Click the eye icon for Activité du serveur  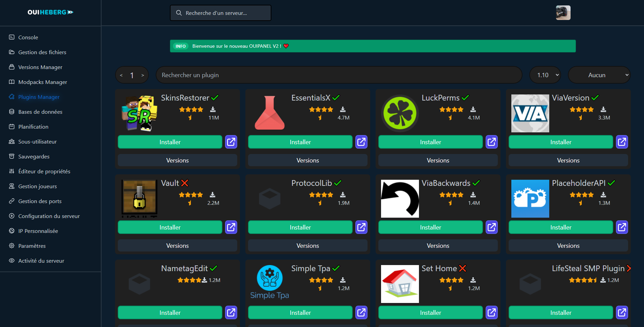[x=12, y=261]
